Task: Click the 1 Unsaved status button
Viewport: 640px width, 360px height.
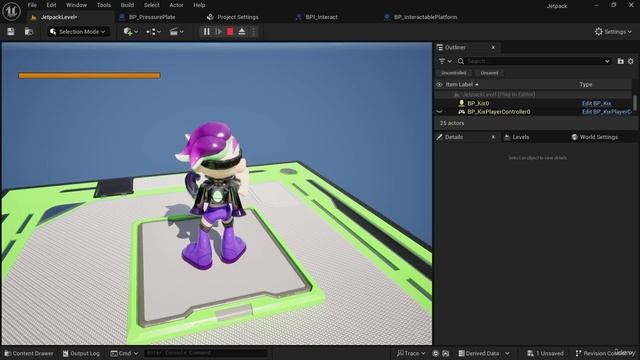Action: [x=545, y=353]
